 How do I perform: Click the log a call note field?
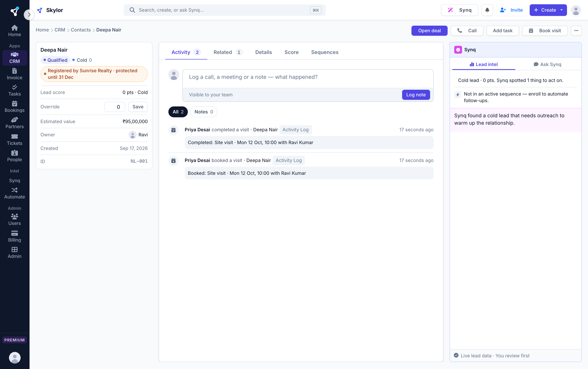[308, 78]
